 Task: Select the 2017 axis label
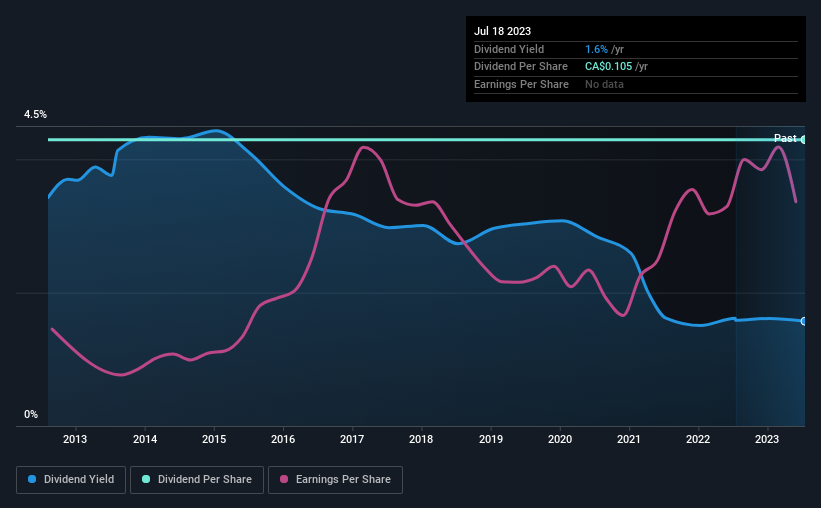coord(352,439)
